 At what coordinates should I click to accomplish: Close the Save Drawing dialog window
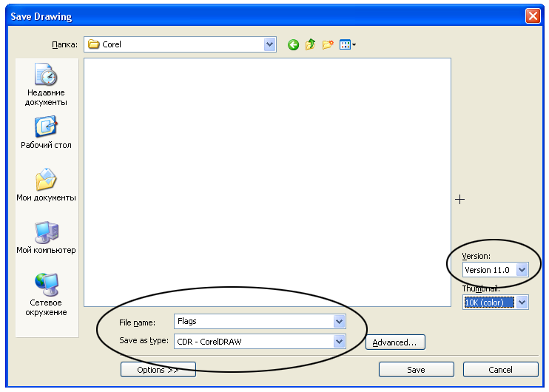pyautogui.click(x=533, y=16)
